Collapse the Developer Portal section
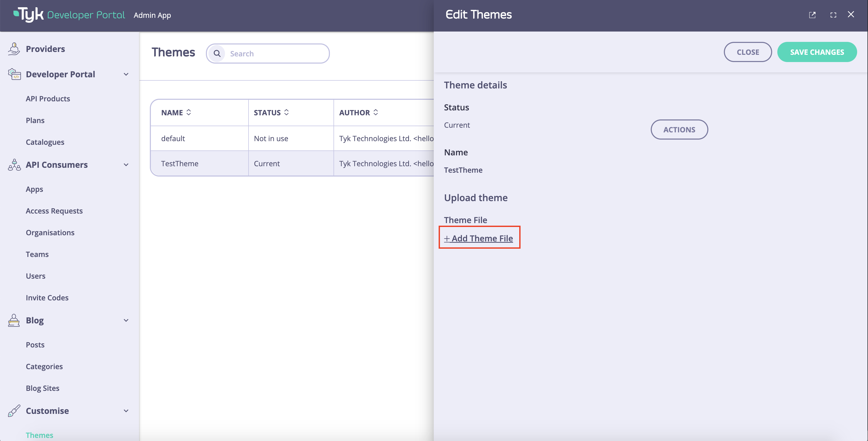This screenshot has width=868, height=441. click(126, 74)
